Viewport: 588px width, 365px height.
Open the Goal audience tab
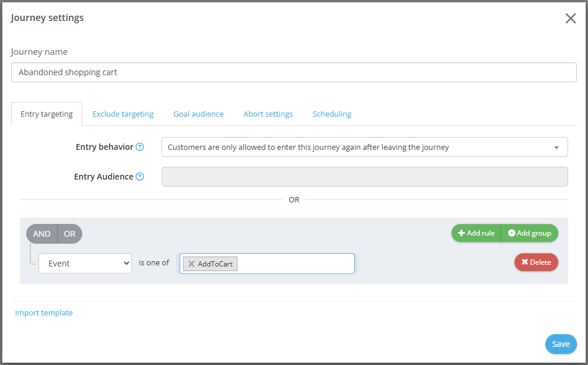point(198,114)
